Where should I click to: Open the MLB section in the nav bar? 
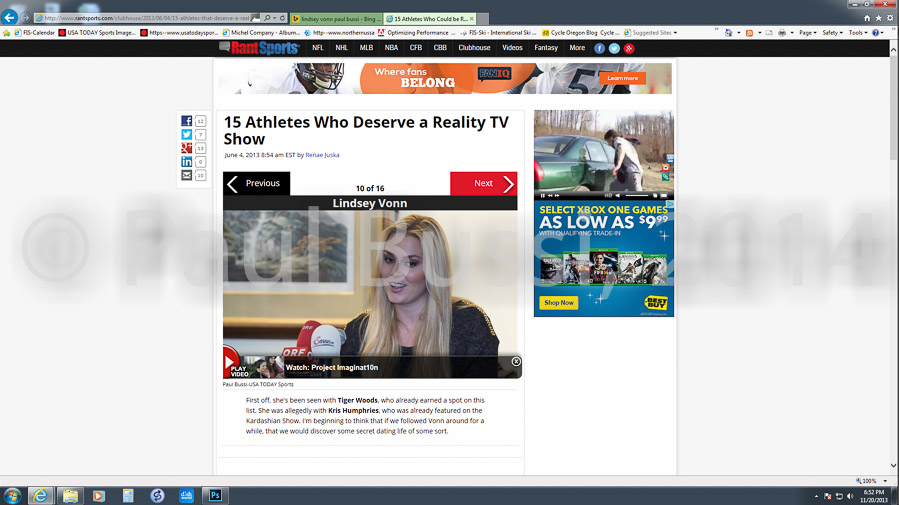tap(366, 48)
